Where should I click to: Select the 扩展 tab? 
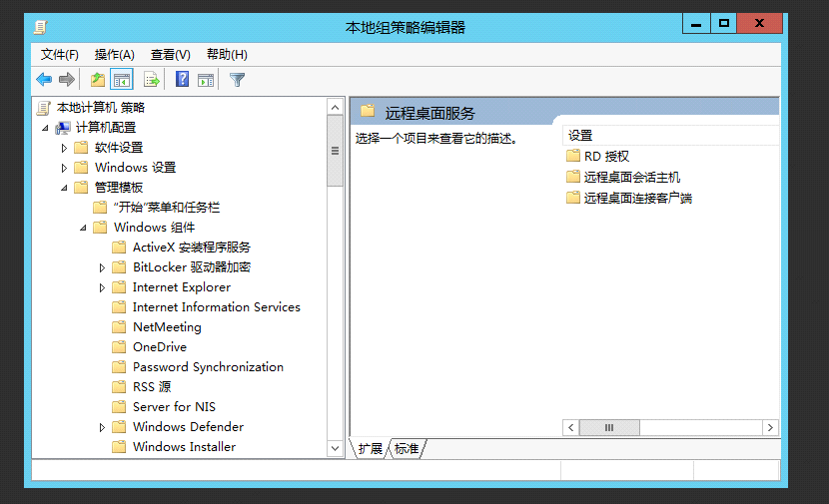371,449
